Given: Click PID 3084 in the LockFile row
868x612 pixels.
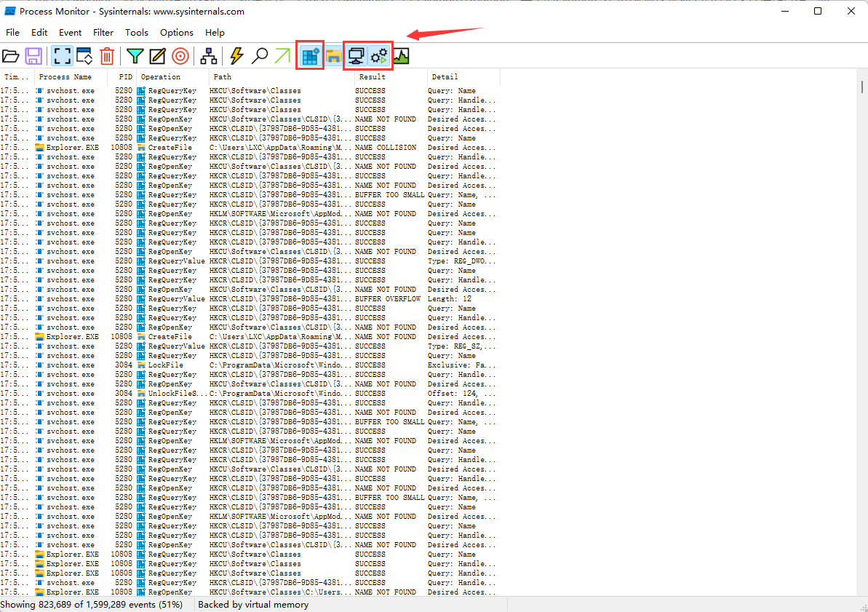Looking at the screenshot, I should coord(124,365).
